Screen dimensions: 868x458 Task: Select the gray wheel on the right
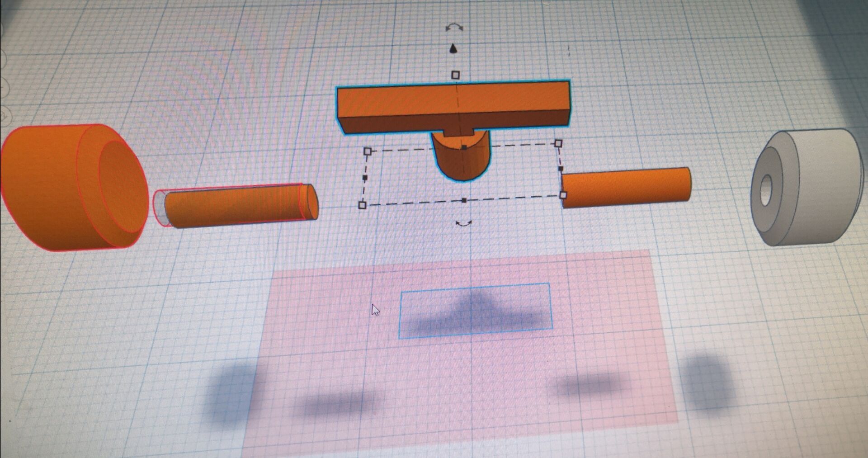pos(807,187)
